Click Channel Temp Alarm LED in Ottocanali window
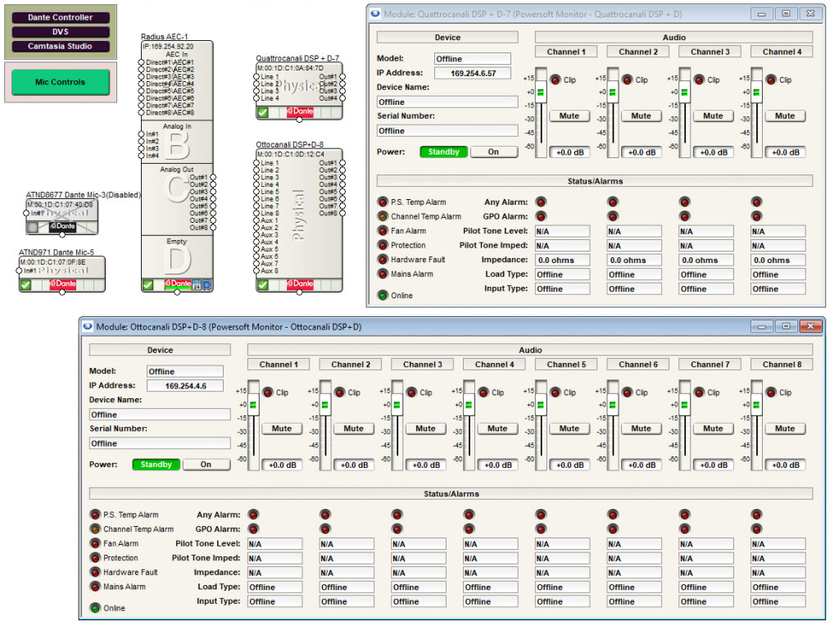Image resolution: width=839 pixels, height=644 pixels. [x=95, y=529]
